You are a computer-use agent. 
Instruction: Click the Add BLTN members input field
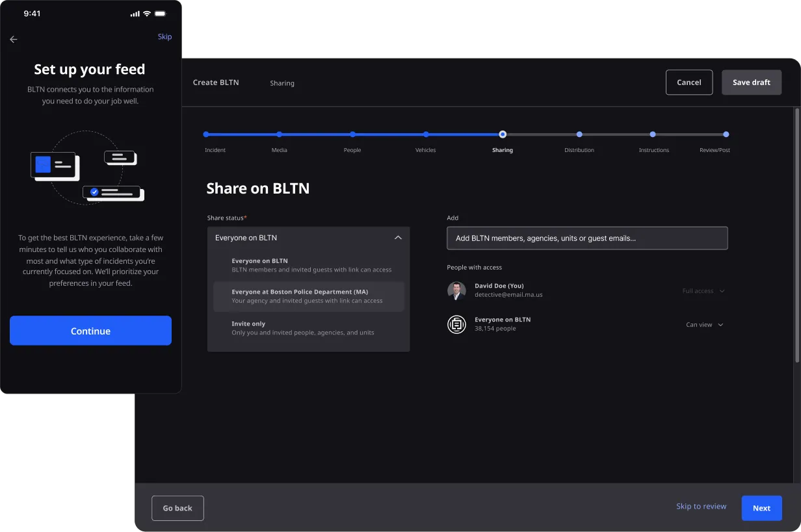(x=587, y=238)
